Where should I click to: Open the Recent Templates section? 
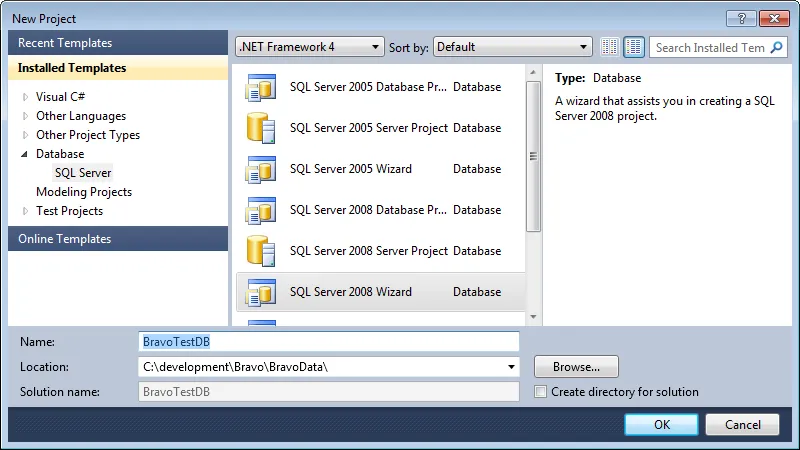118,43
